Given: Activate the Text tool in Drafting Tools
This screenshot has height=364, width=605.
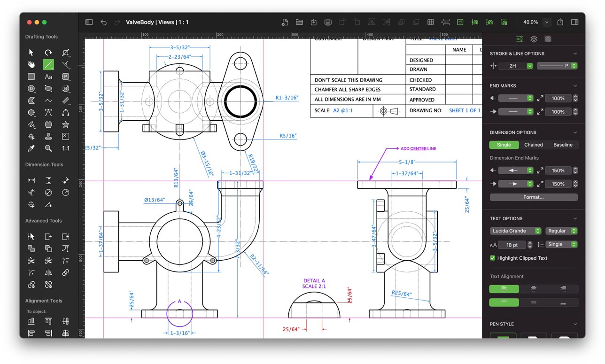Looking at the screenshot, I should [x=48, y=77].
